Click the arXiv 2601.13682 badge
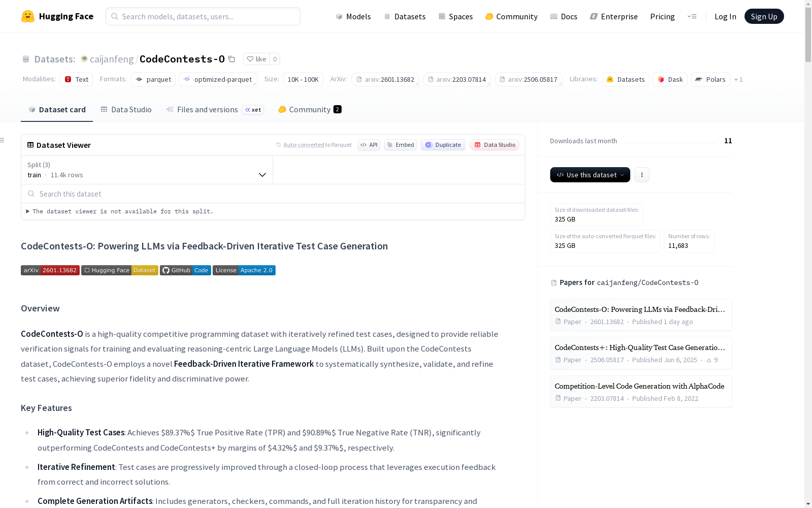The height and width of the screenshot is (508, 812). (x=50, y=270)
